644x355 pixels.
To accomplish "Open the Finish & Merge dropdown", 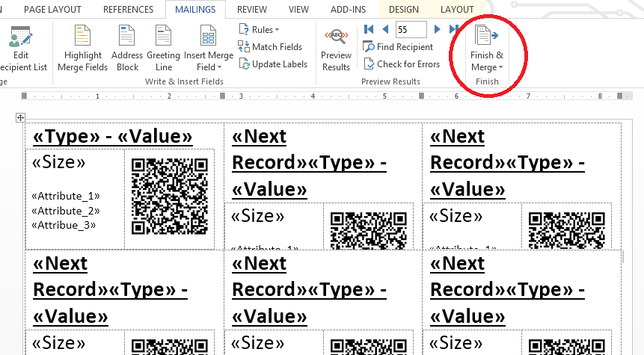I will 487,49.
